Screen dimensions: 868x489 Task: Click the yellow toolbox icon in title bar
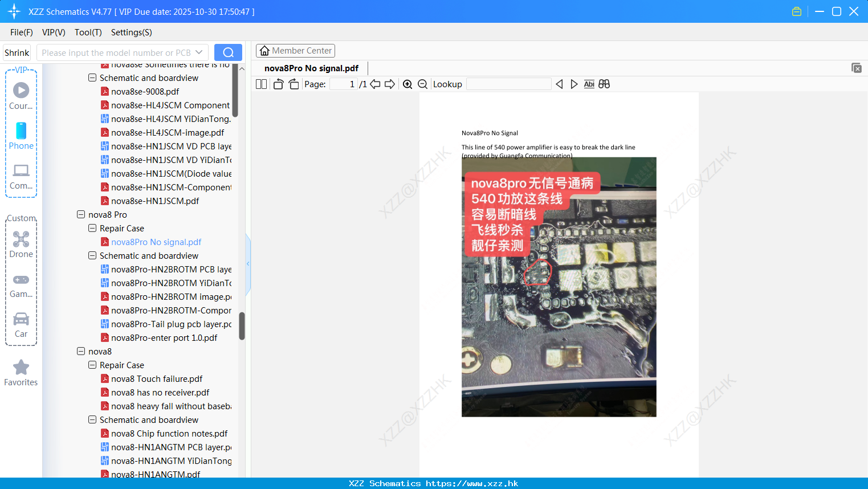pyautogui.click(x=797, y=11)
